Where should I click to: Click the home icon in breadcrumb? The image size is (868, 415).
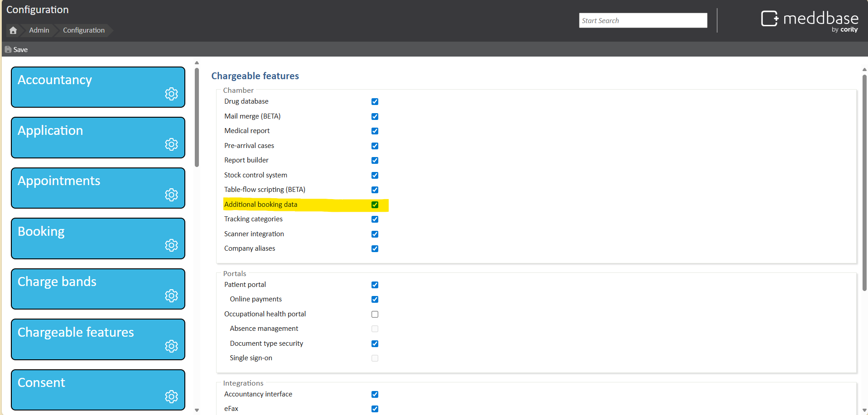(13, 30)
